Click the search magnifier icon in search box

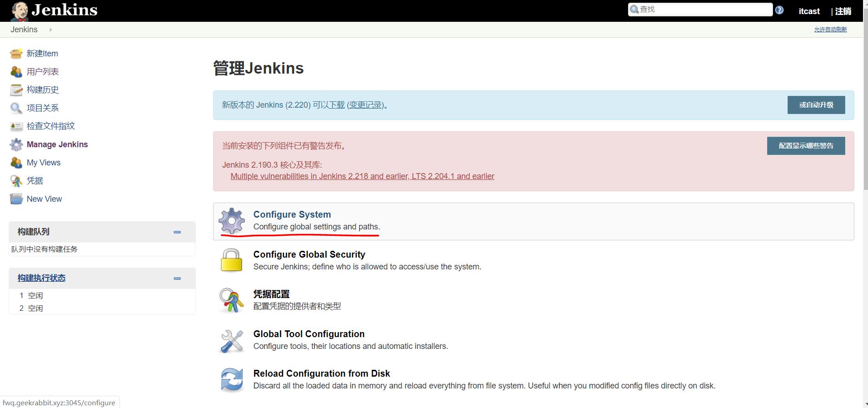pos(634,10)
